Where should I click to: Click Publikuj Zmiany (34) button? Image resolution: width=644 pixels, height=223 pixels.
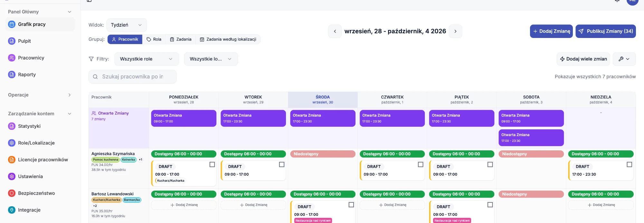606,31
